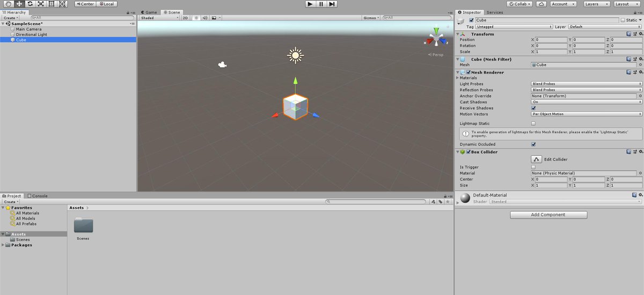
Task: Click the Add Component button
Action: click(548, 214)
